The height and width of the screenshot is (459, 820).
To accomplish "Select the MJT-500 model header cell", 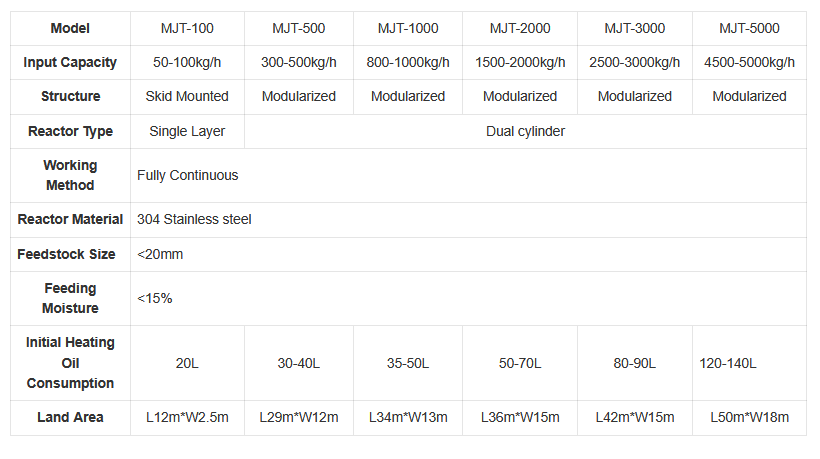I will click(x=298, y=29).
